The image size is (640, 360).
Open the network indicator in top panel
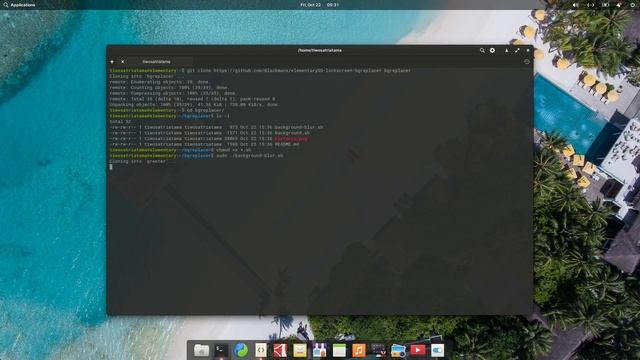click(590, 5)
